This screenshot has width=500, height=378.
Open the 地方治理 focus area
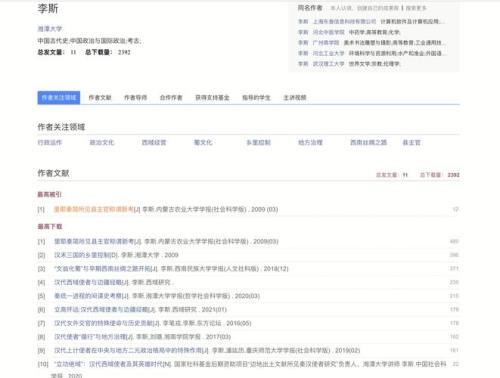(x=310, y=143)
